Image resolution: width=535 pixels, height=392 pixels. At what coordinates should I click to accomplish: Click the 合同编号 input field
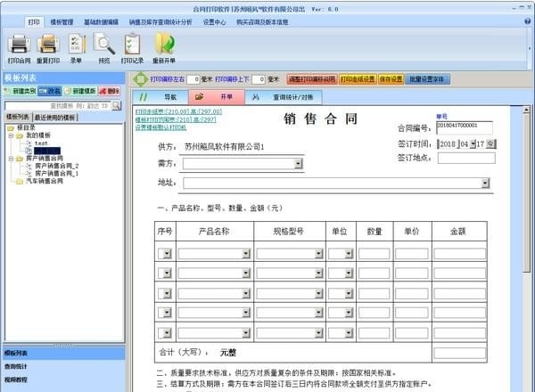tap(464, 127)
